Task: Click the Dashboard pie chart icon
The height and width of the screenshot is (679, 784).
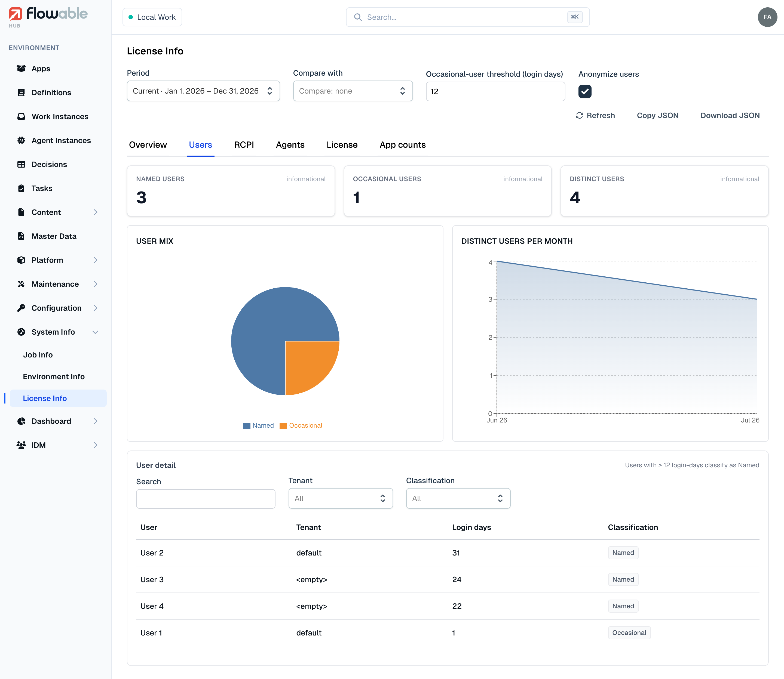Action: click(21, 421)
